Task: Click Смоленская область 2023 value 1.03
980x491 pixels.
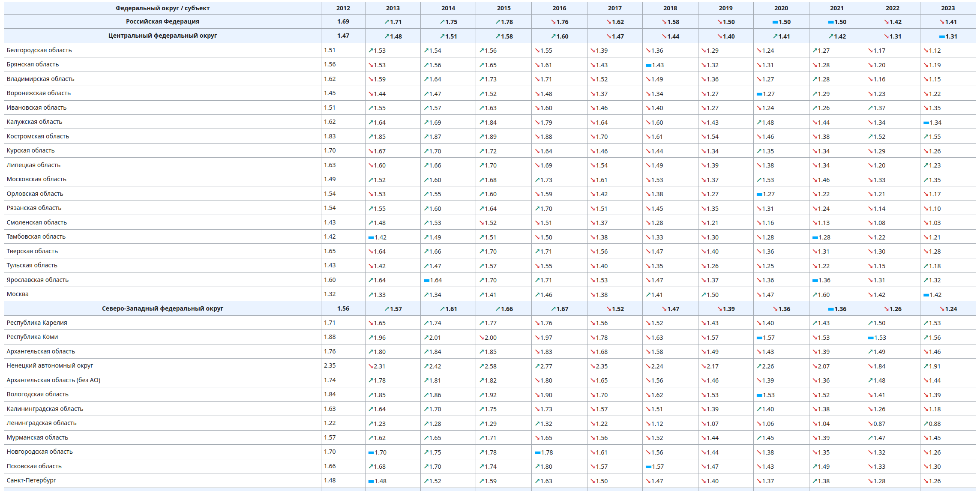Action: [935, 223]
